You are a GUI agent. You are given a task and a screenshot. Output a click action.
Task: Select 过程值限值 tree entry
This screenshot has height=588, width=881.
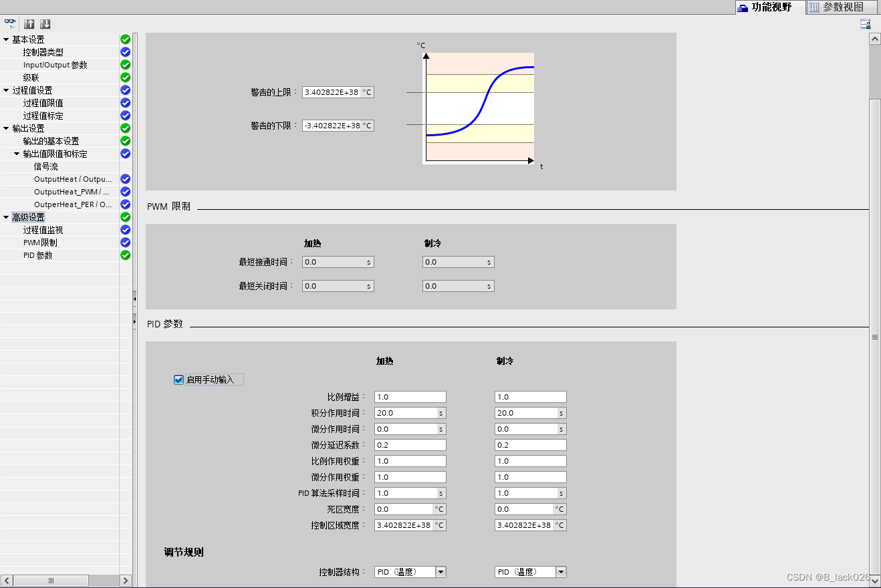pyautogui.click(x=43, y=103)
